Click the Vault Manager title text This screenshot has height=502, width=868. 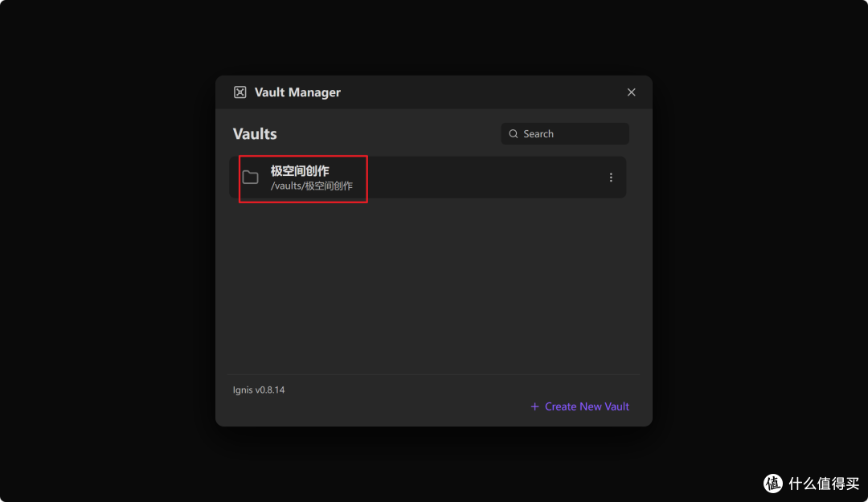[x=297, y=92]
